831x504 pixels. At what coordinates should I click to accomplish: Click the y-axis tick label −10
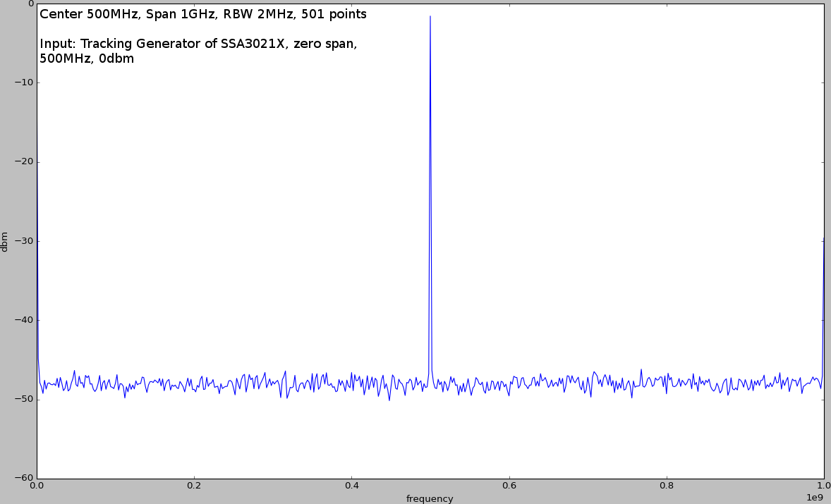point(23,82)
